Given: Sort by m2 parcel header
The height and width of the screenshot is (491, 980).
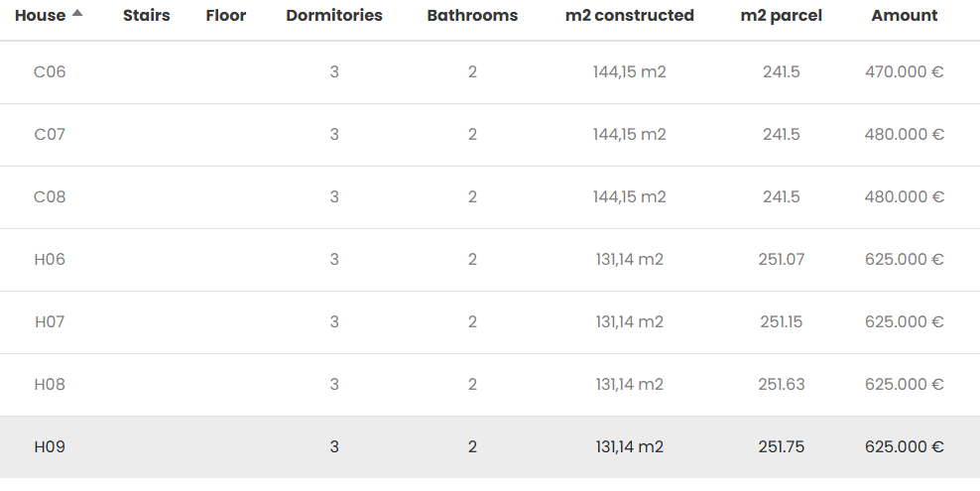Looking at the screenshot, I should [782, 16].
